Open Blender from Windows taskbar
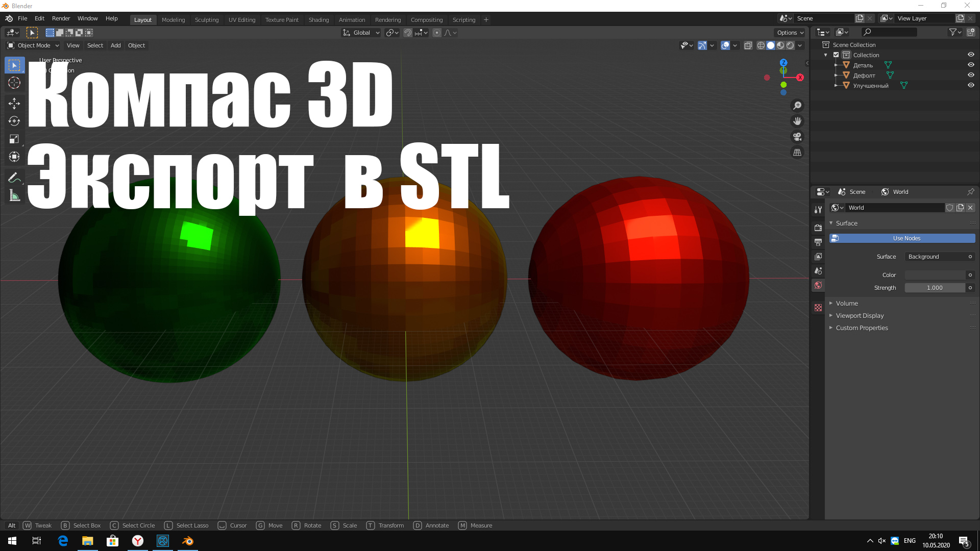 (x=188, y=541)
